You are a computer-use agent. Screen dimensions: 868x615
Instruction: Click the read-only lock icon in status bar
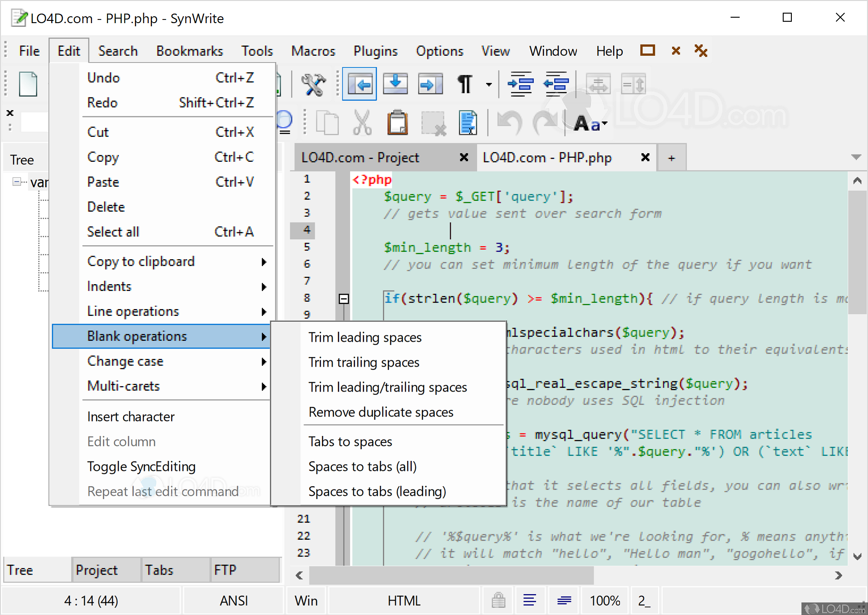tap(497, 600)
